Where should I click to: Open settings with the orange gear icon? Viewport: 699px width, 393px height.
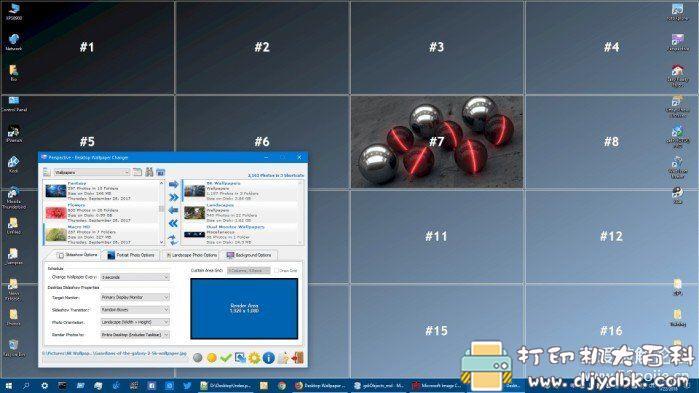(x=254, y=358)
